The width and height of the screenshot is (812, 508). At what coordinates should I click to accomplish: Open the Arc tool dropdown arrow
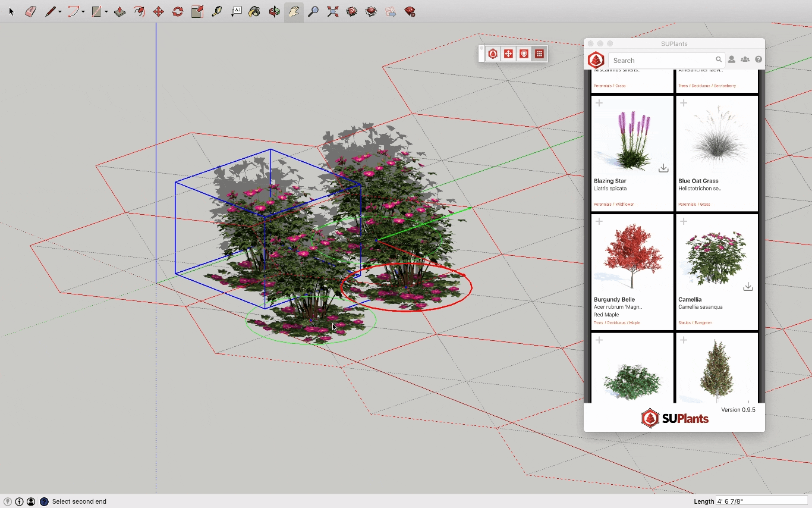82,11
